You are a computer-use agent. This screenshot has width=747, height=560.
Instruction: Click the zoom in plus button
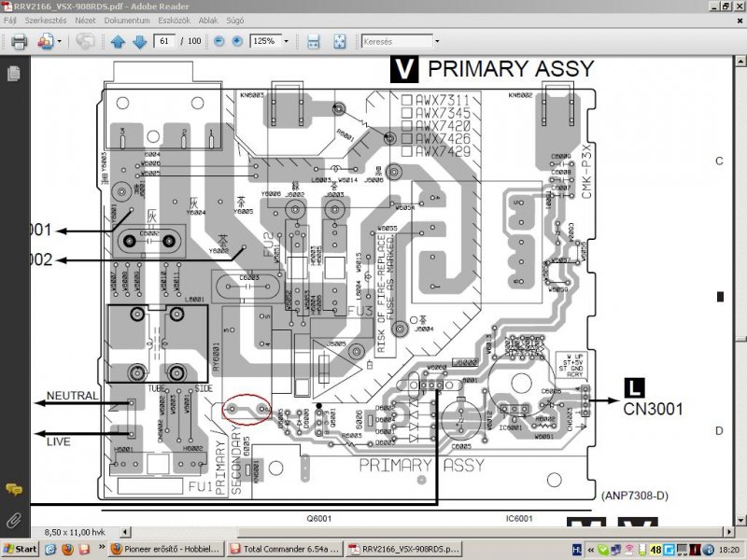(x=237, y=41)
